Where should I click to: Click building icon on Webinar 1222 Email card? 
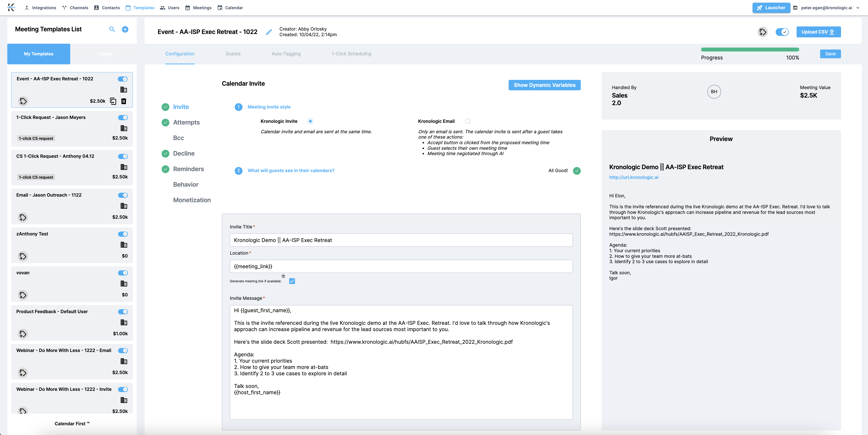[x=124, y=361]
